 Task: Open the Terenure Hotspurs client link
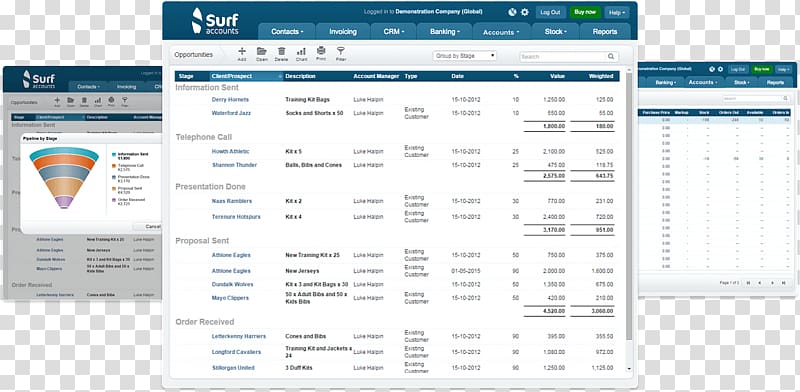point(236,217)
